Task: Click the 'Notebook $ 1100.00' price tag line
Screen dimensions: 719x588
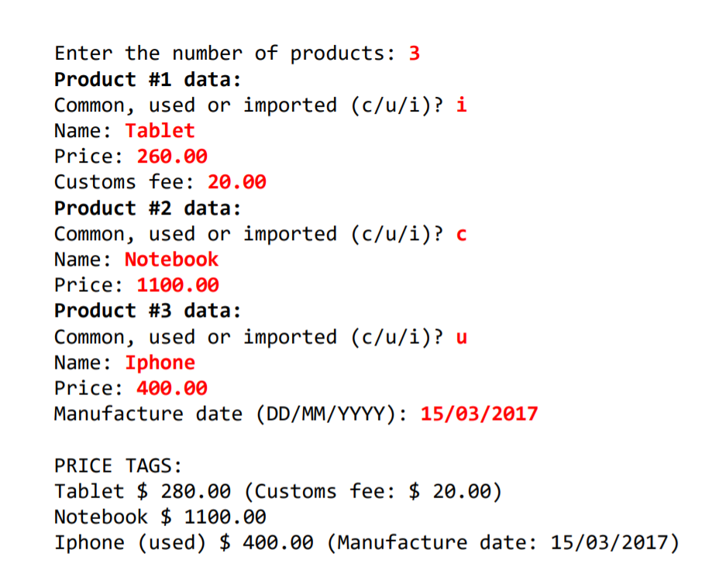Action: [160, 518]
